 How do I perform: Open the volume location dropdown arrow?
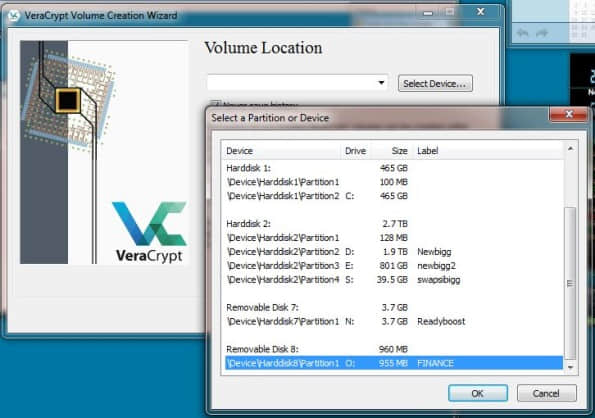381,83
